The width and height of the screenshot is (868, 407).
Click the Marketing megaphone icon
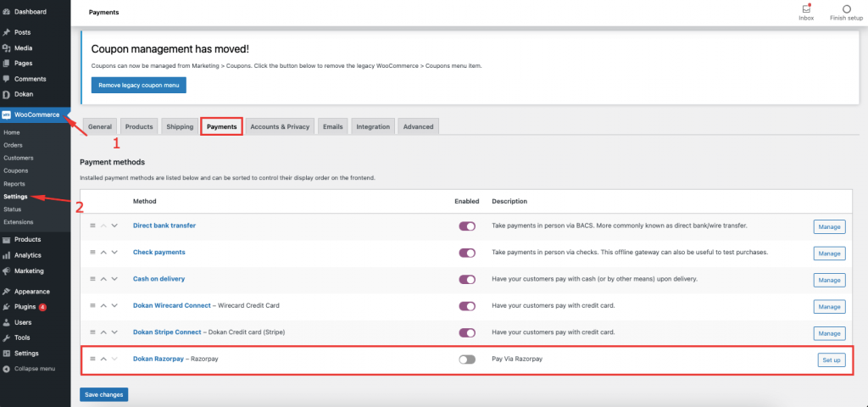(6, 271)
